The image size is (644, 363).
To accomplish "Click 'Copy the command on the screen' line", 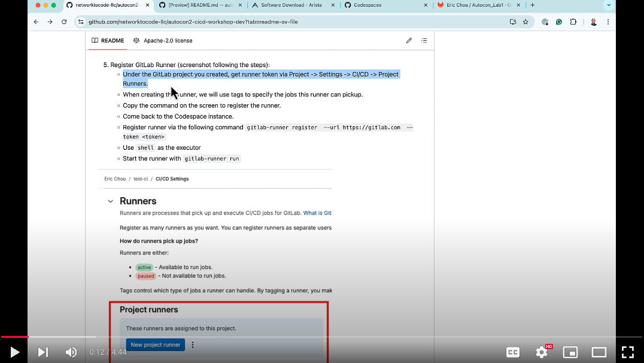I will coord(202,105).
